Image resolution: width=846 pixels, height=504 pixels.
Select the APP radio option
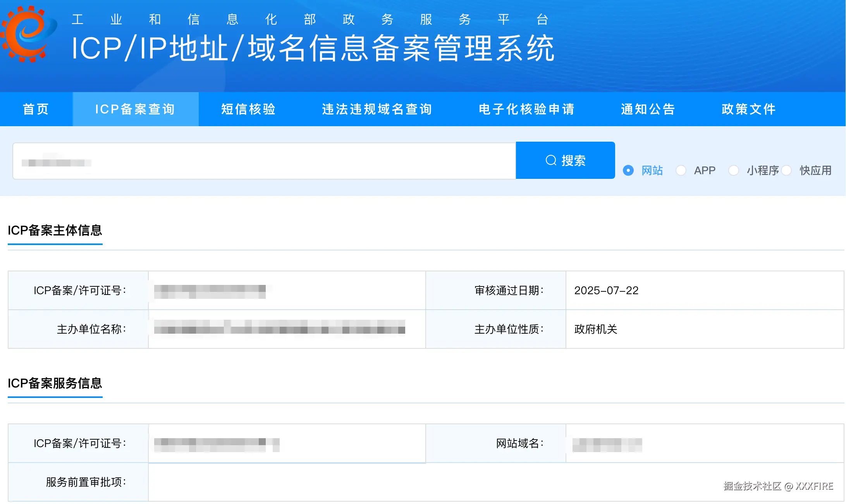[681, 170]
